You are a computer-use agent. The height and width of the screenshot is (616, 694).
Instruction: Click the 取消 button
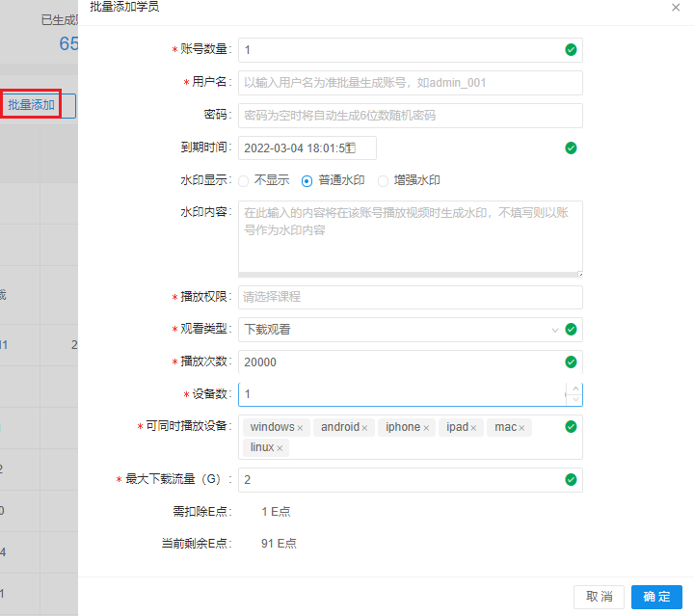coord(599,597)
